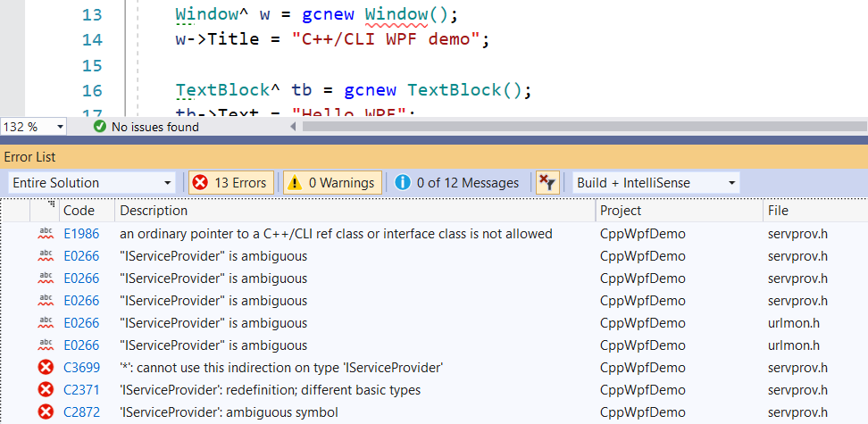Toggle the 0 Warnings filter button
This screenshot has height=424, width=868.
coord(332,183)
